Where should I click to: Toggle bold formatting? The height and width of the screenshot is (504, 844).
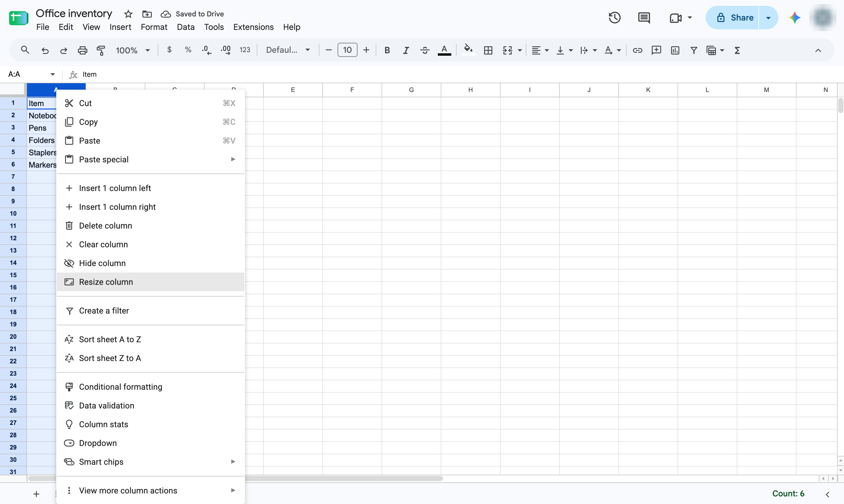pos(387,50)
